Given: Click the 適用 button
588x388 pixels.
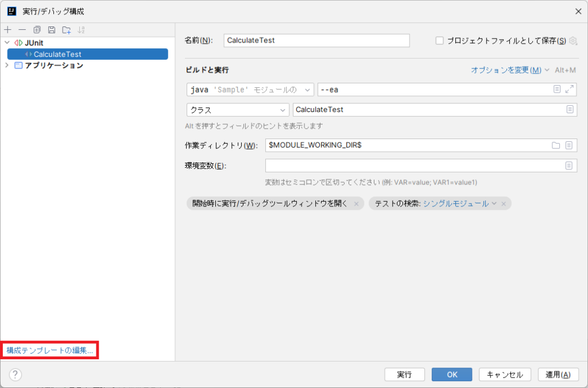Looking at the screenshot, I should coord(558,374).
